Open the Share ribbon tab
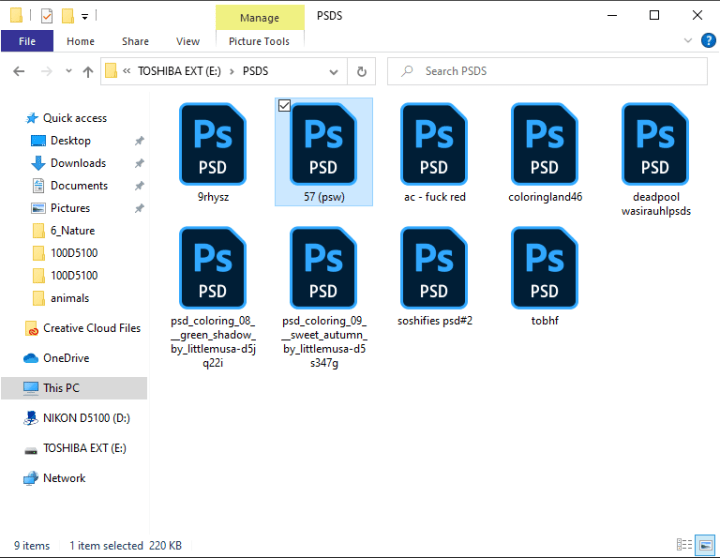Screen dimensions: 720x558 (x=135, y=41)
